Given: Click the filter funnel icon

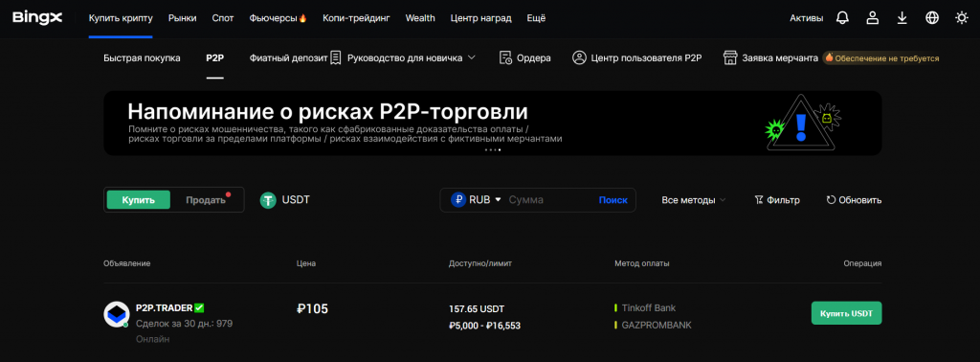Looking at the screenshot, I should pyautogui.click(x=759, y=200).
